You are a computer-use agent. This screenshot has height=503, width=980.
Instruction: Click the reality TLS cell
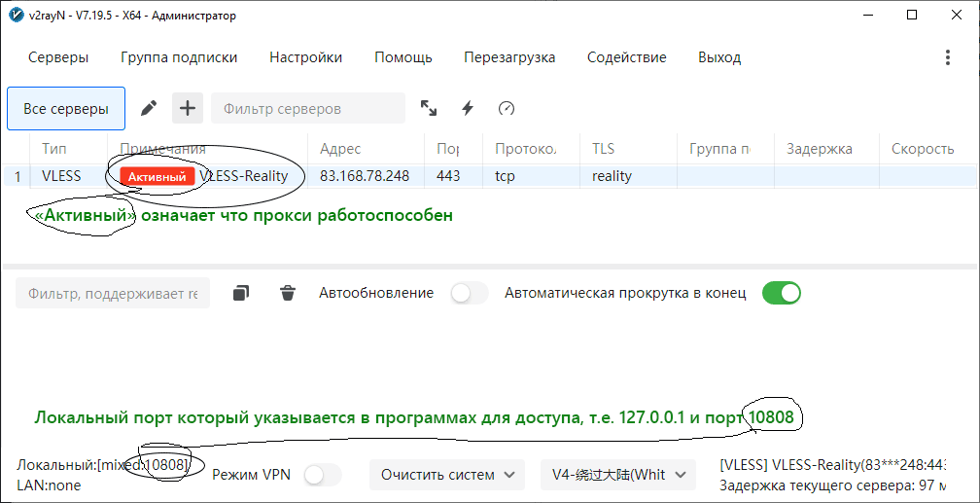[612, 176]
